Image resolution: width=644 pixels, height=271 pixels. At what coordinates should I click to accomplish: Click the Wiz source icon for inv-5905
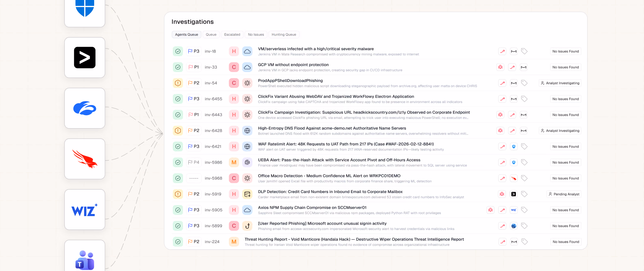click(513, 210)
